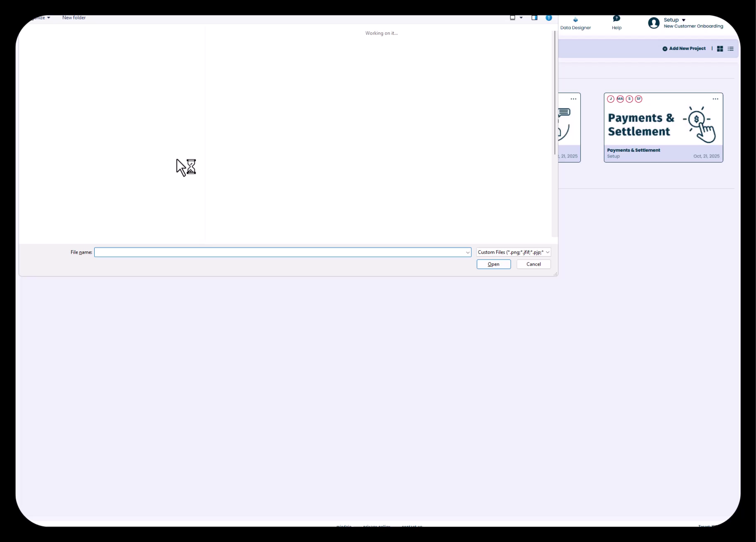Open the Data Designer icon
This screenshot has height=542, width=756.
pyautogui.click(x=575, y=20)
